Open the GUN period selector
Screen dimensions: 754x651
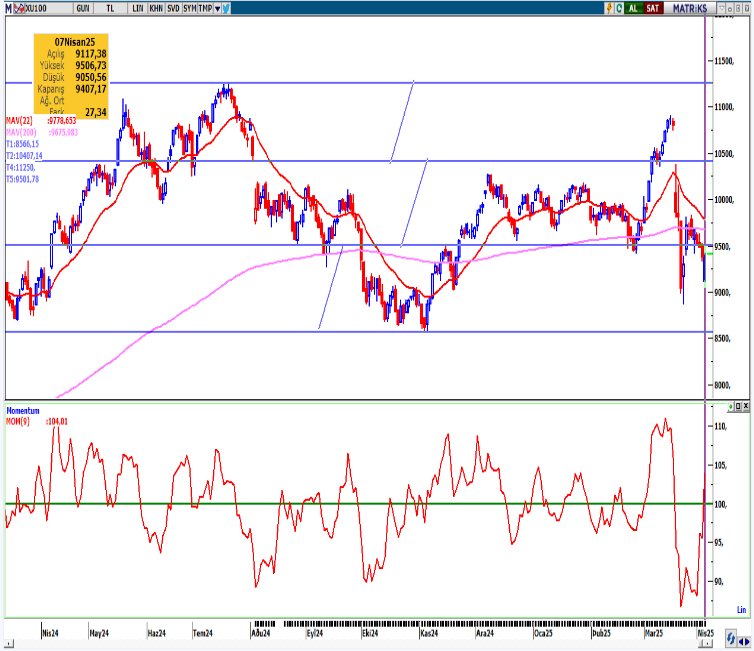click(83, 8)
